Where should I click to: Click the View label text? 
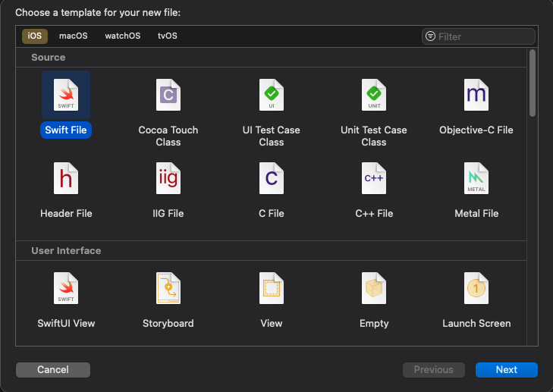(272, 323)
